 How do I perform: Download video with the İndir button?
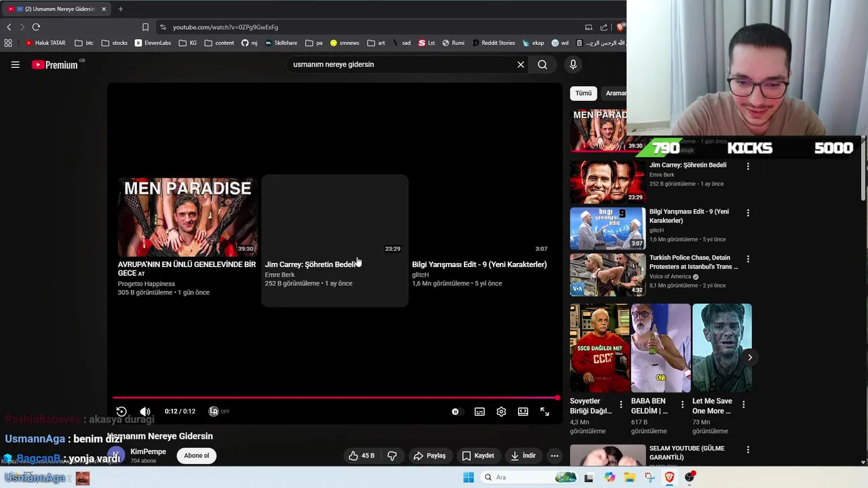click(x=523, y=455)
